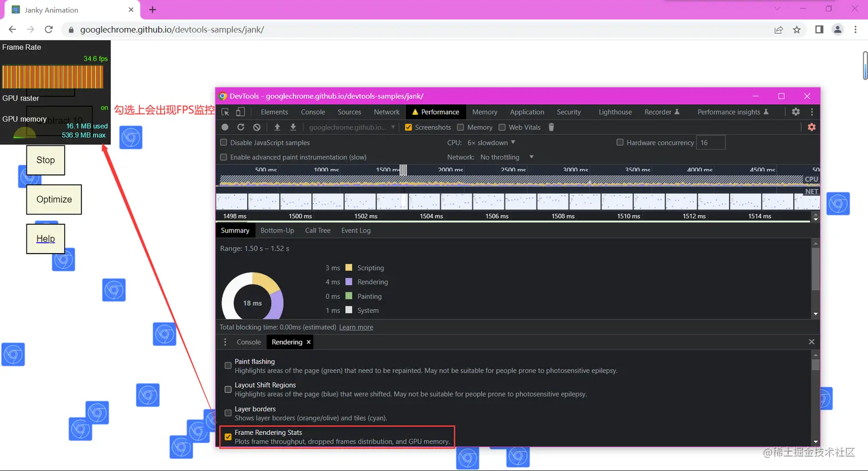Click browser back arrow

tap(13, 30)
